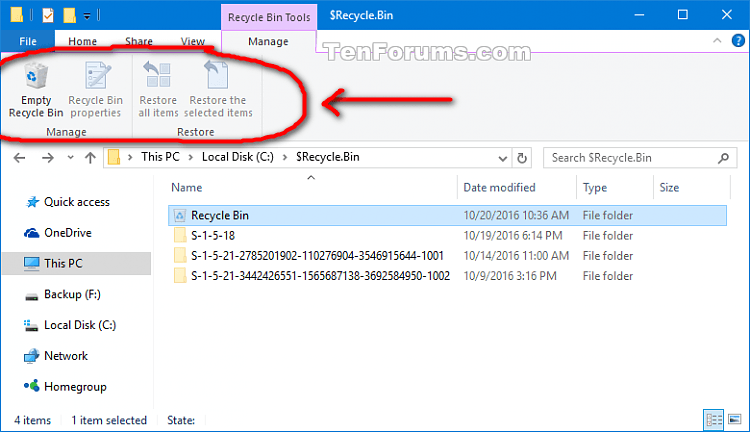Select This PC in the navigation pane
The height and width of the screenshot is (432, 750).
[77, 263]
